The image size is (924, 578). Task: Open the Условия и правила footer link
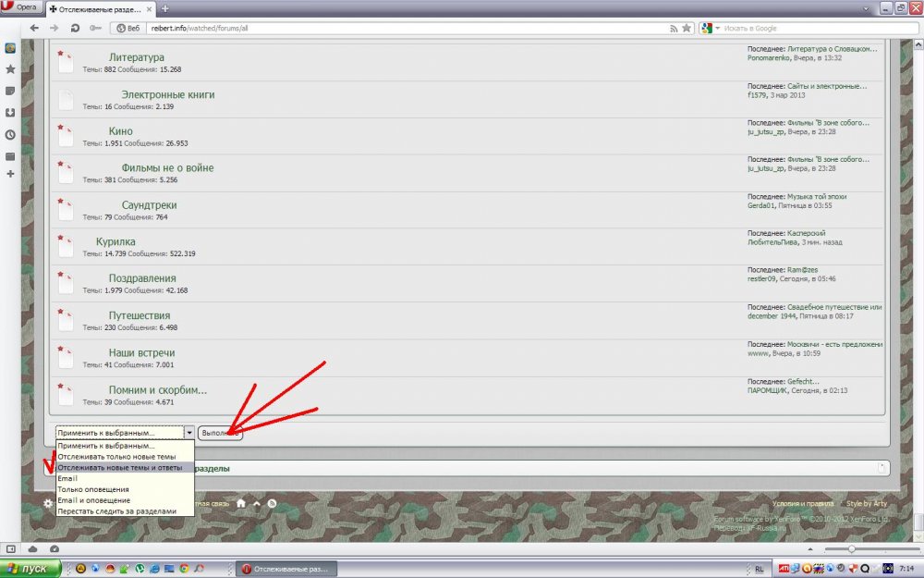803,504
